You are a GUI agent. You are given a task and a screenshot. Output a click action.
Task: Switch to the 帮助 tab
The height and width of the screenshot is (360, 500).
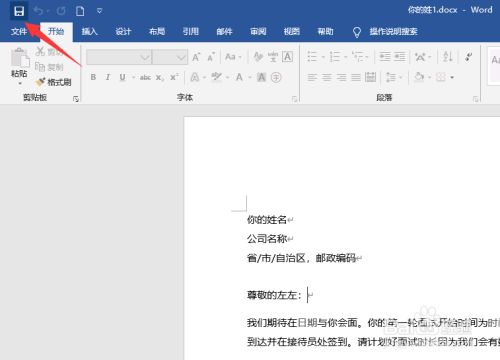pyautogui.click(x=325, y=31)
